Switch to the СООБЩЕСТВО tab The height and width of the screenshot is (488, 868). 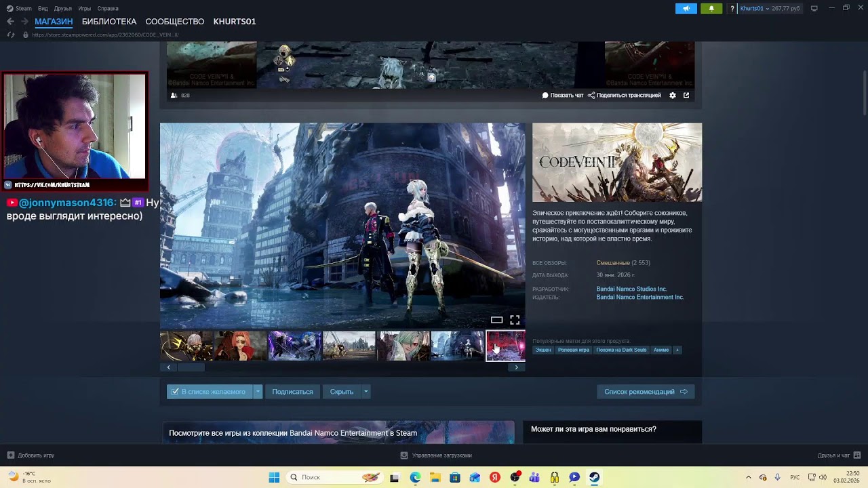tap(175, 22)
